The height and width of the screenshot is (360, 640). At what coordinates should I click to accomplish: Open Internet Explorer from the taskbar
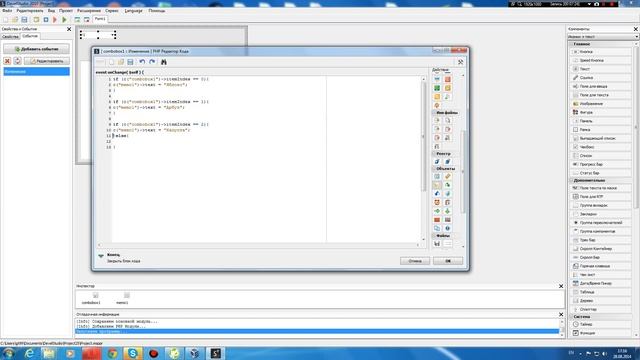coord(29,353)
